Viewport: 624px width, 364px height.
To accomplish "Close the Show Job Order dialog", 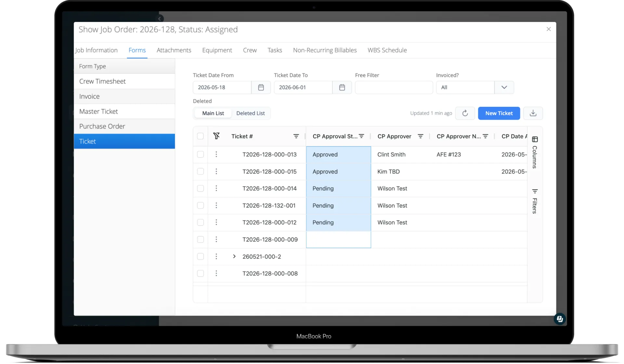I will [x=549, y=29].
